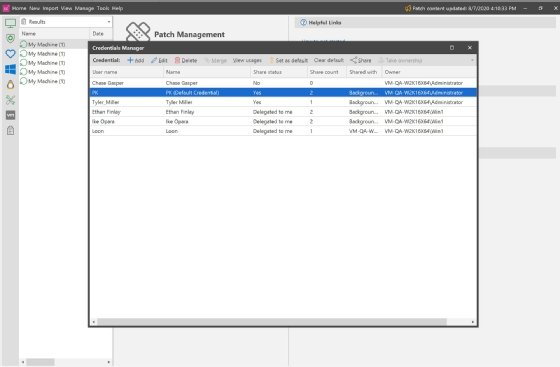Sort by the Shared with column header
The height and width of the screenshot is (367, 560).
[364, 72]
